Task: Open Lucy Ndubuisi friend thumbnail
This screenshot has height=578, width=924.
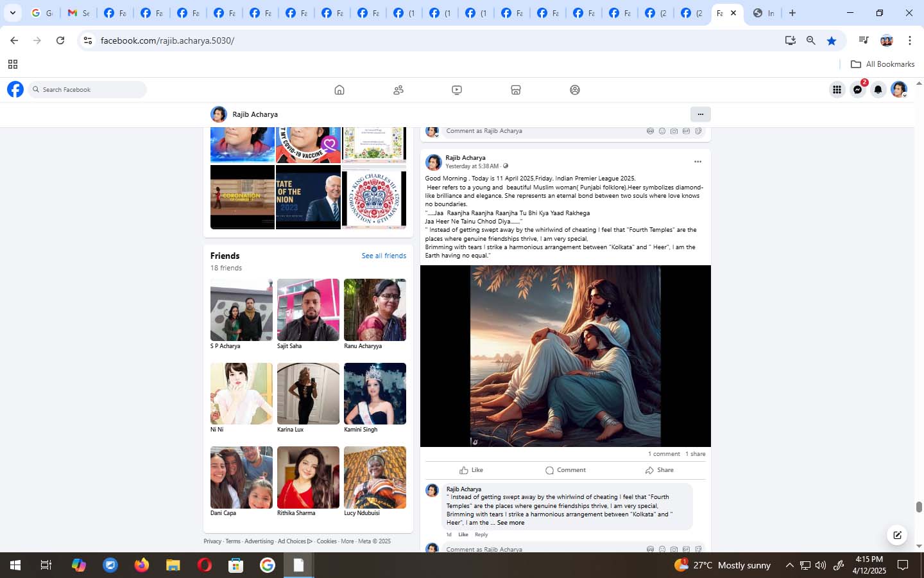Action: (x=375, y=477)
